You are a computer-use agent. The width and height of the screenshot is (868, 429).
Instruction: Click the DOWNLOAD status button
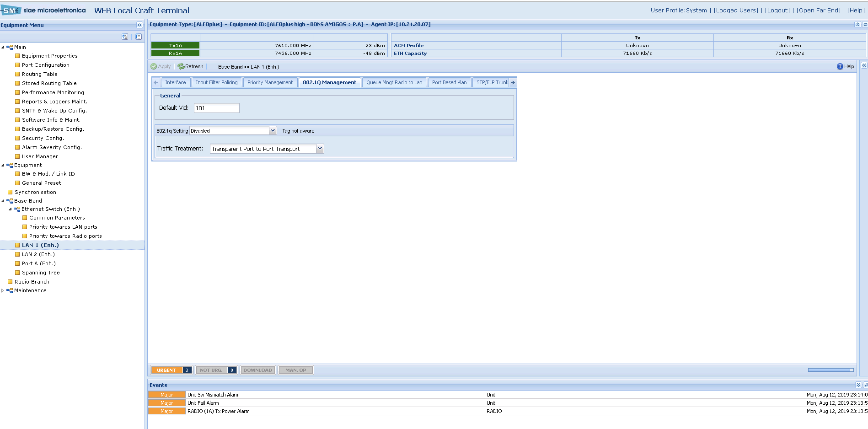(x=258, y=370)
